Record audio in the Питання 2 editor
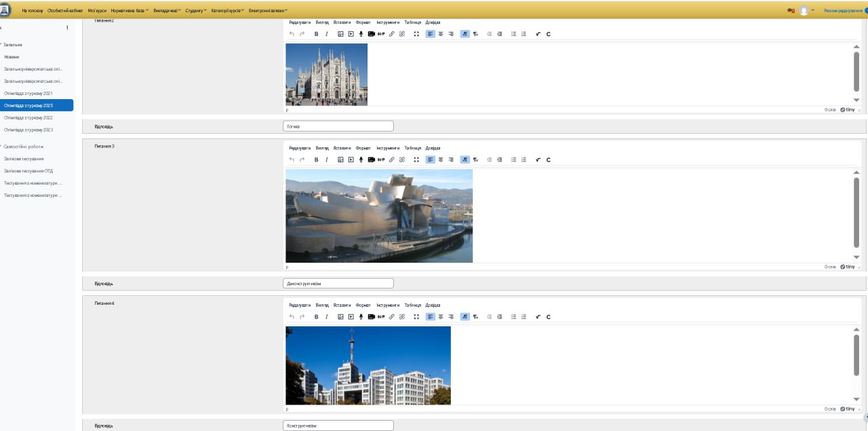Image resolution: width=868 pixels, height=431 pixels. point(361,34)
